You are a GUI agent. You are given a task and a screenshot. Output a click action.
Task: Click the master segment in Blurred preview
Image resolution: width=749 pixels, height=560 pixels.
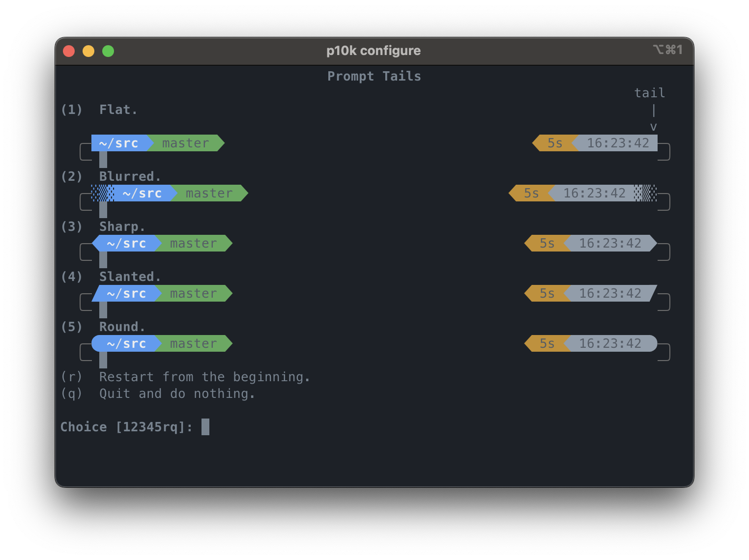tap(209, 193)
